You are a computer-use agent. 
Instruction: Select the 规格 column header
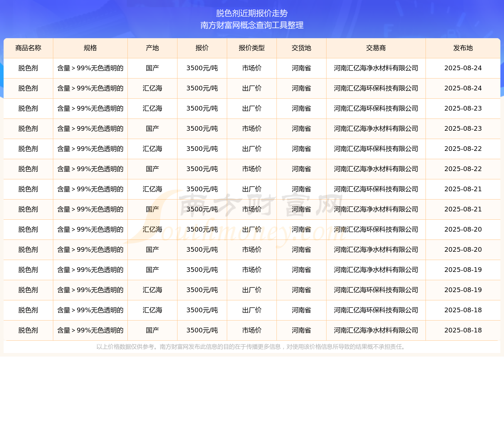(x=90, y=48)
